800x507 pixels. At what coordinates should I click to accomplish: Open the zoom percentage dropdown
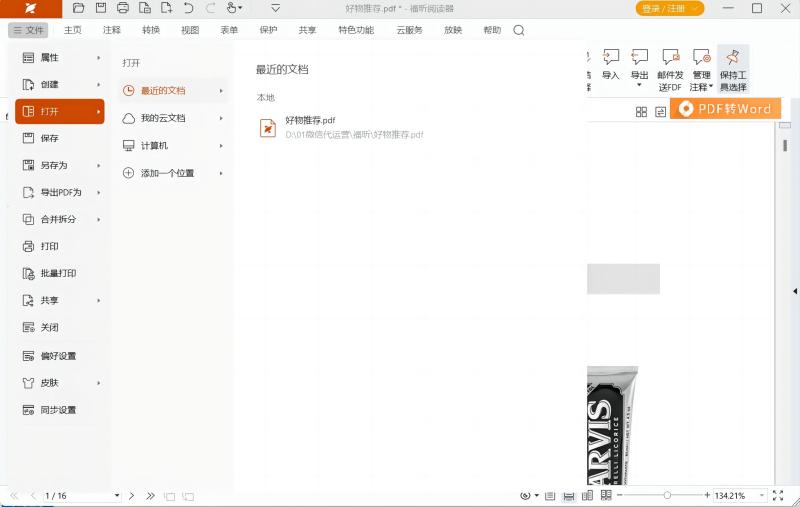(x=763, y=495)
